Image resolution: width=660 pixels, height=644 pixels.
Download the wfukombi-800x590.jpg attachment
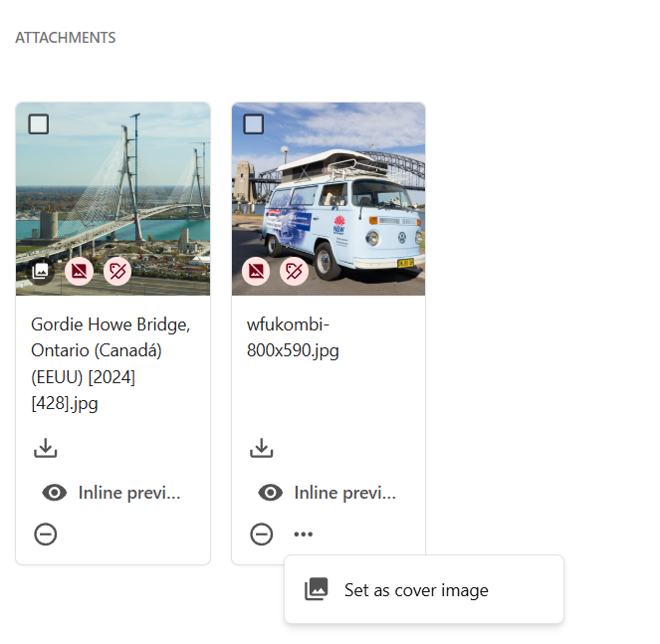[x=262, y=448]
